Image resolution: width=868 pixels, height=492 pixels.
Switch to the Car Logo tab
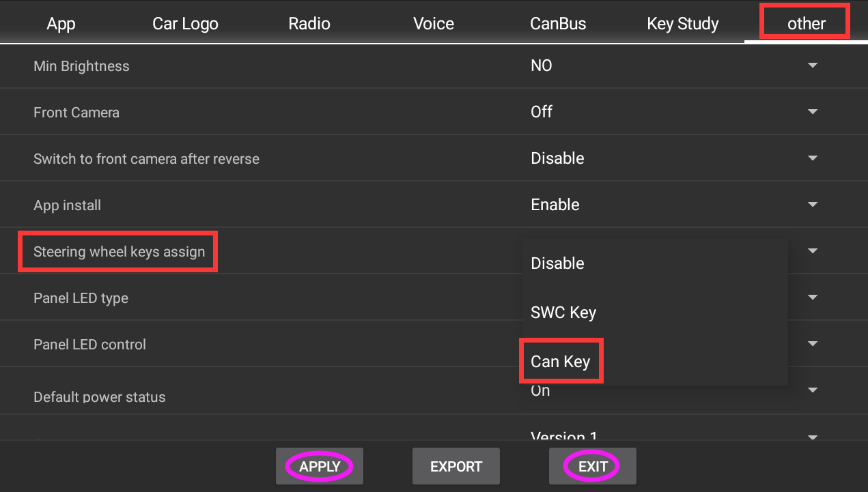[185, 24]
